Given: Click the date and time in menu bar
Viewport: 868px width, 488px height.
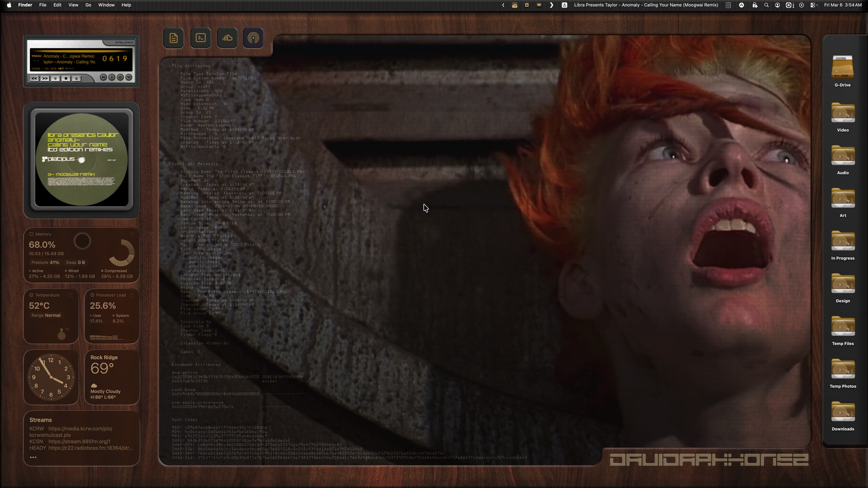Looking at the screenshot, I should (843, 5).
